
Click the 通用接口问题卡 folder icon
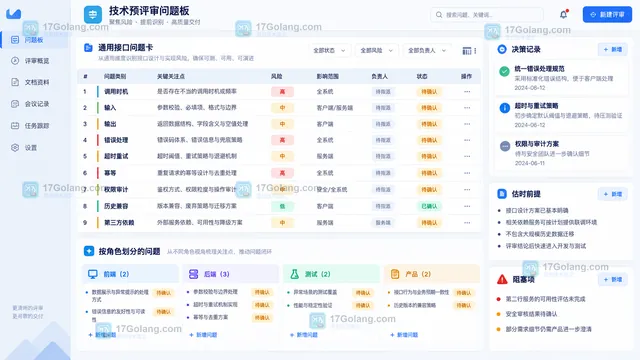88,48
